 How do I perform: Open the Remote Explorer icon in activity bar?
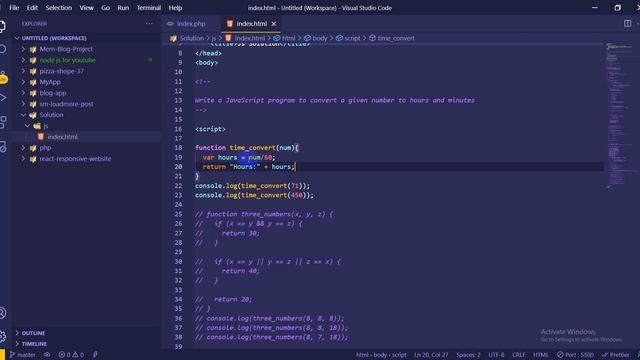[x=2, y=146]
